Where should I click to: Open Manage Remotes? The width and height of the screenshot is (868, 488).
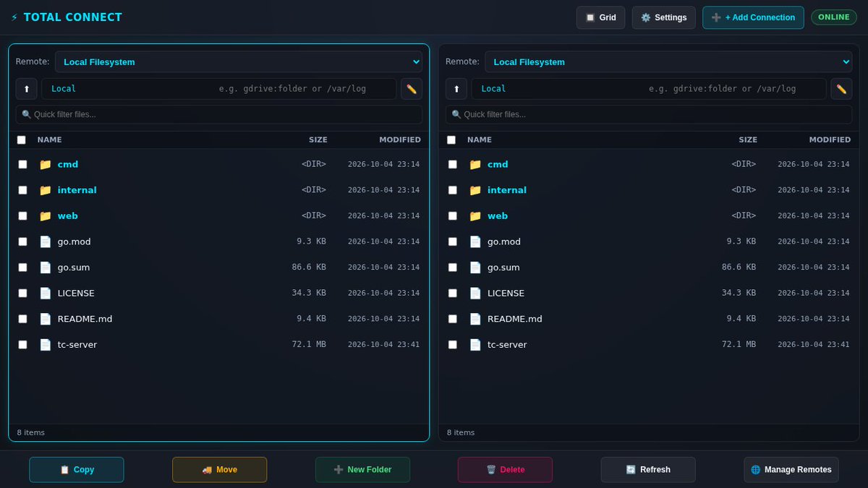[x=791, y=470]
